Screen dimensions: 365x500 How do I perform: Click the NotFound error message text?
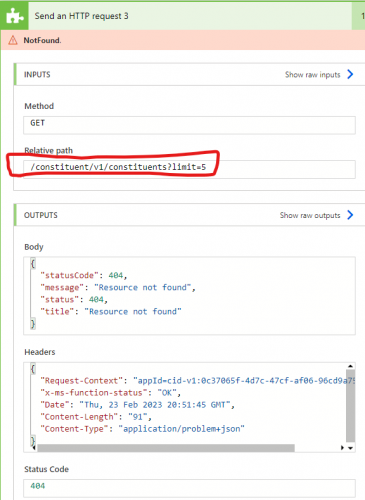pyautogui.click(x=42, y=40)
